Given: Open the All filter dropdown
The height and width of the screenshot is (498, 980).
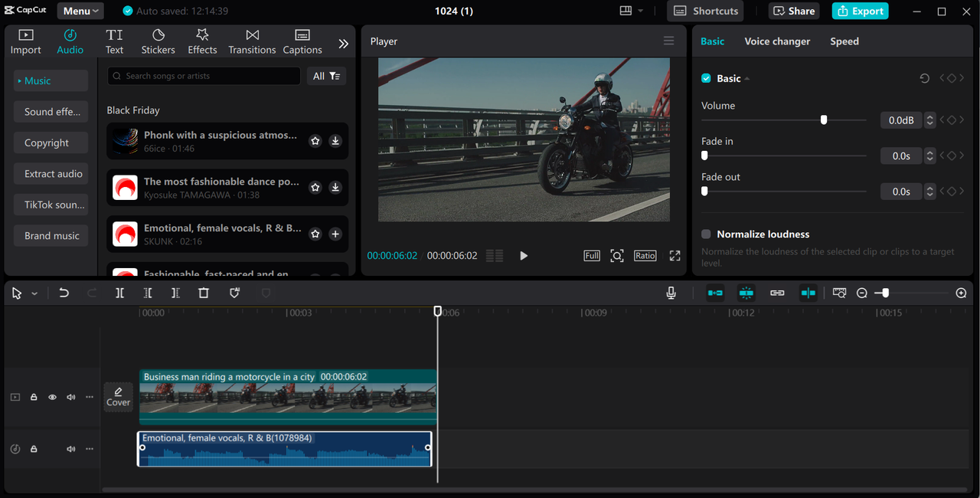Looking at the screenshot, I should tap(326, 76).
